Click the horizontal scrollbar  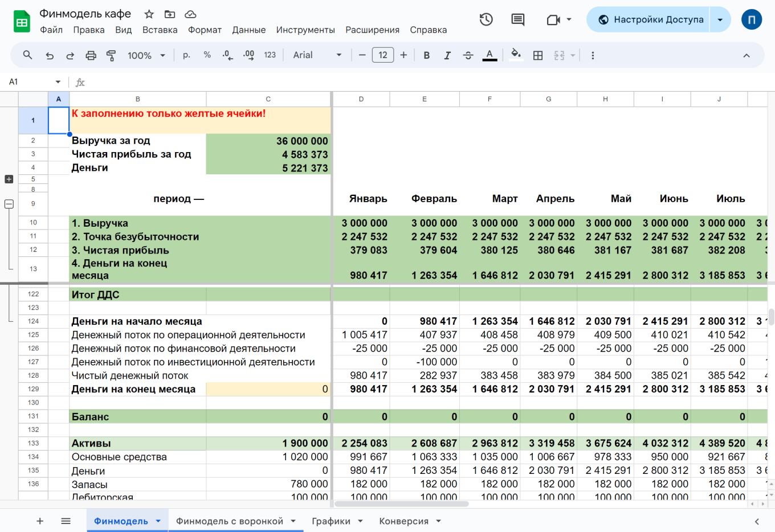tap(402, 504)
